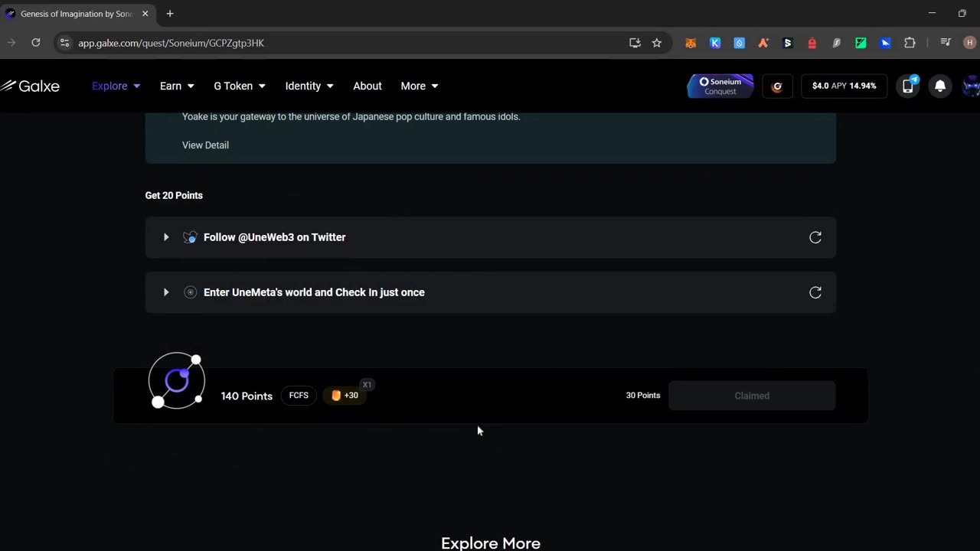Select the Genesis of Imagination browser tab
980x551 pixels.
[x=77, y=14]
